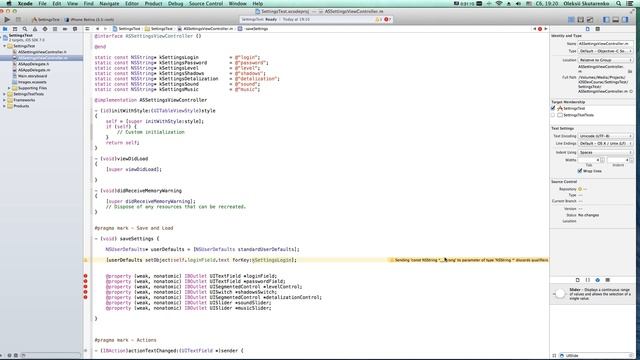Open the Source Control menu

point(206,3)
